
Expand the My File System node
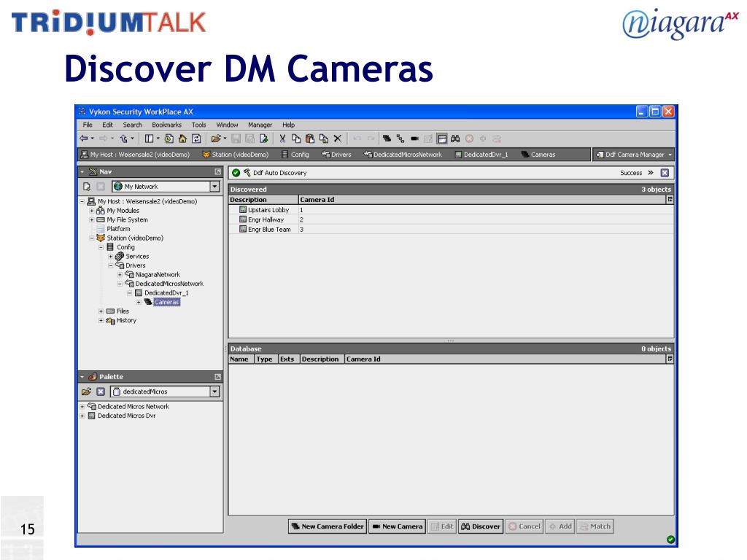91,219
